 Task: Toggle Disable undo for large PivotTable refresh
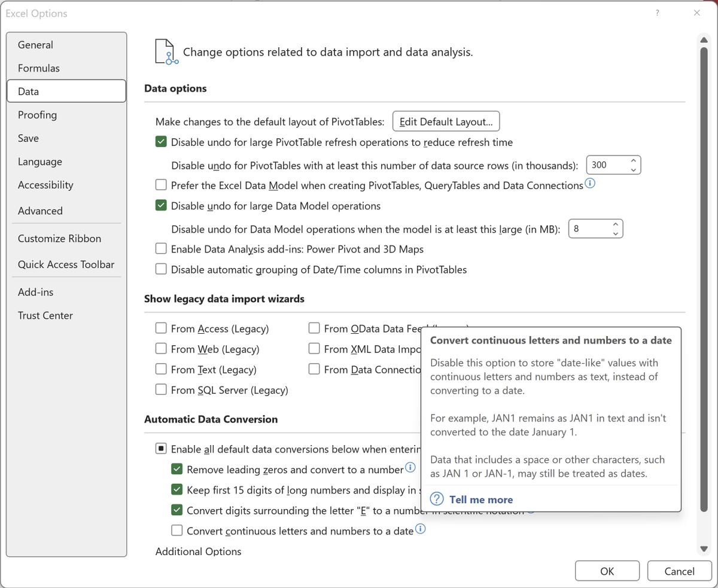point(161,142)
